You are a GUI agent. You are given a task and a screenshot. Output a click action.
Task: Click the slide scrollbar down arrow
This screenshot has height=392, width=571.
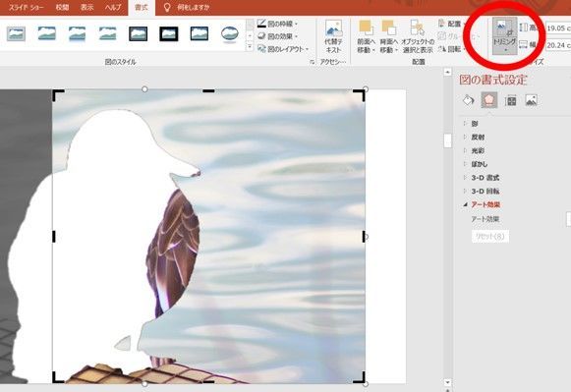[x=447, y=382]
